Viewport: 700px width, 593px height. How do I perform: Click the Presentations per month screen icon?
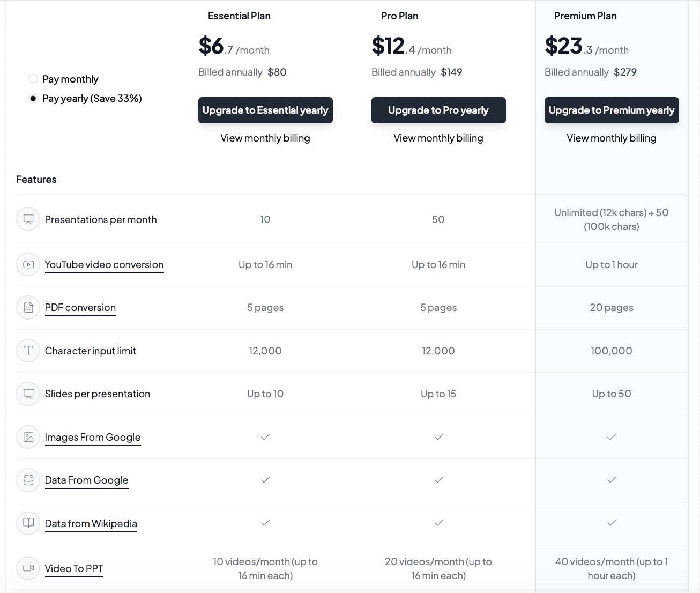pos(28,219)
